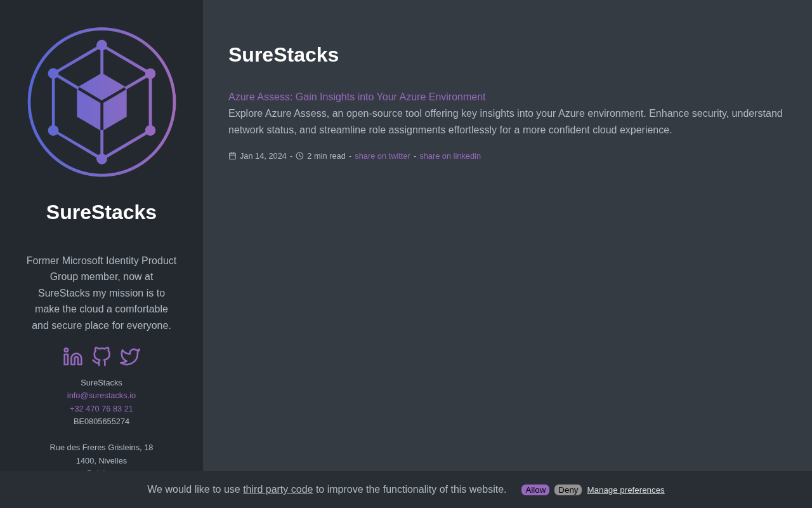This screenshot has width=812, height=508.
Task: Deny third party code
Action: [x=568, y=490]
